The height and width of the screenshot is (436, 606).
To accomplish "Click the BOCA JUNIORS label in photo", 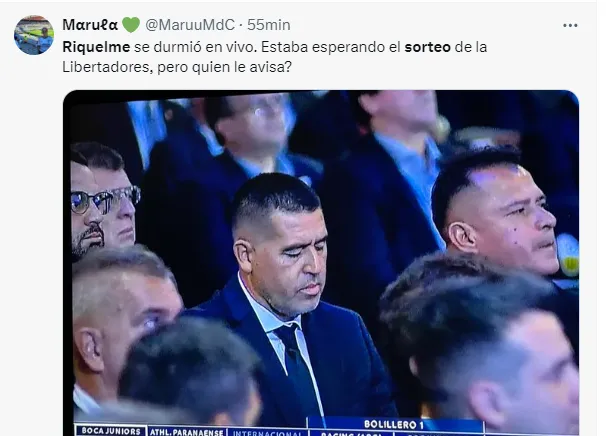I will coord(111,431).
